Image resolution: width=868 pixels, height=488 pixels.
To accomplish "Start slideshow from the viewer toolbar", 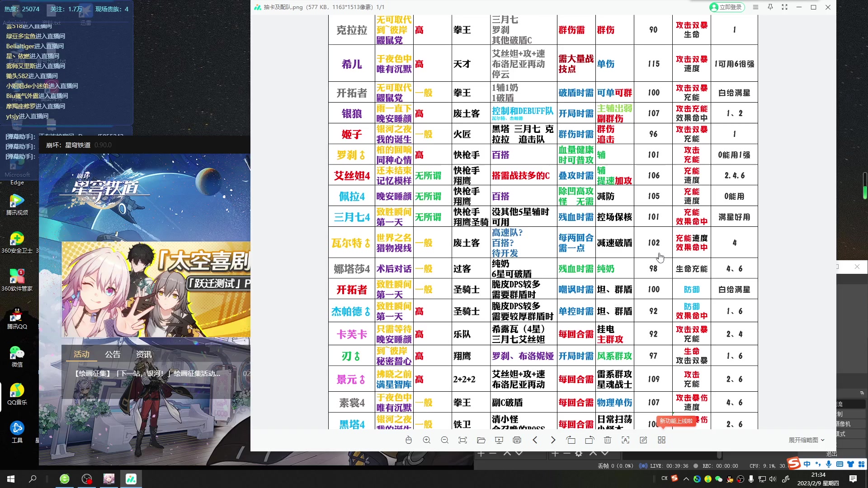I will click(x=499, y=440).
